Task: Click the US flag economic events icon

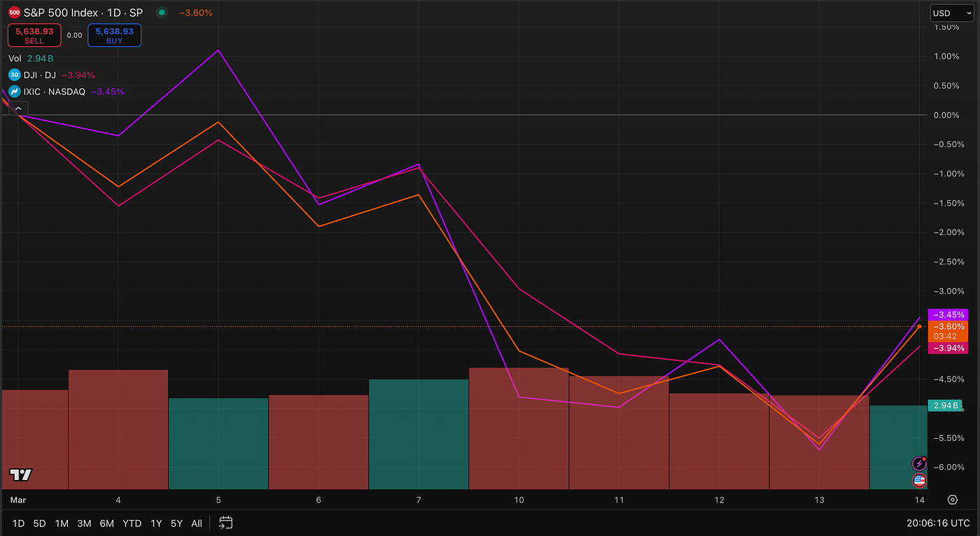Action: [920, 481]
